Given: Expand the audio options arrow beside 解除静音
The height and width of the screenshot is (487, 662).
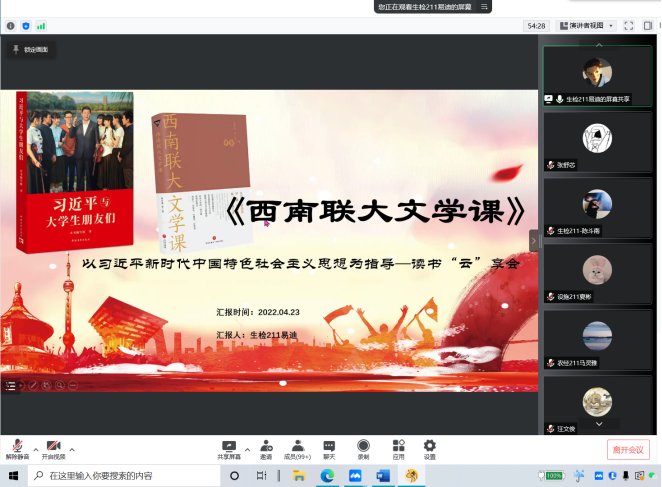Looking at the screenshot, I should coord(36,448).
